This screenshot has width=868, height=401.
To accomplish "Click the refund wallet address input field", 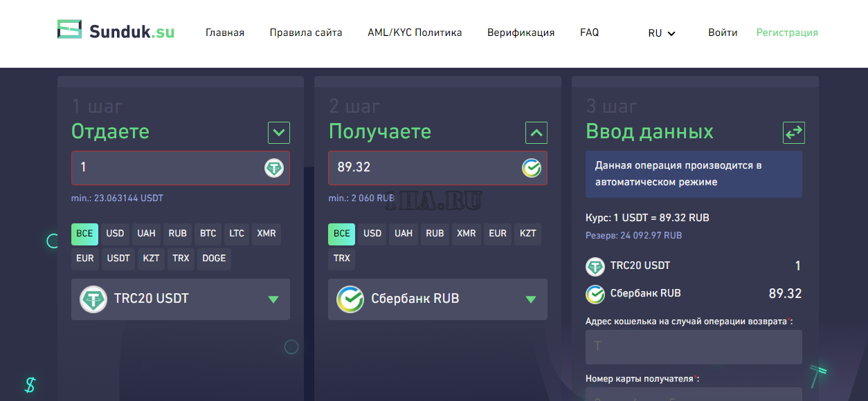I will (x=694, y=346).
